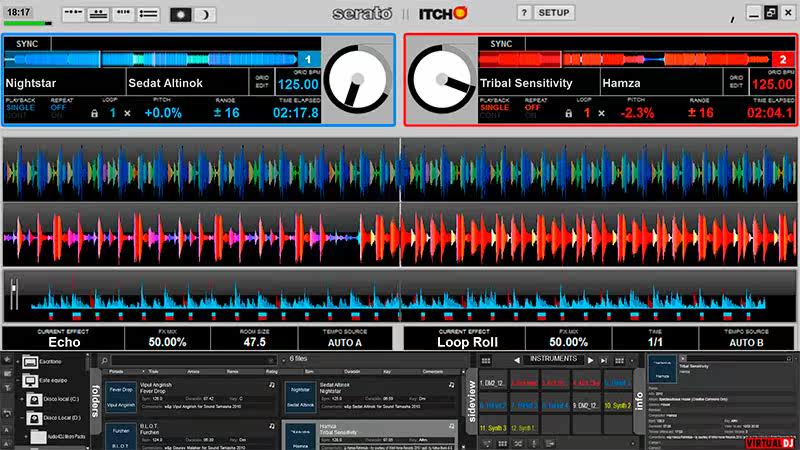This screenshot has width=800, height=450.
Task: Click deck 2 pitch range ±16 value
Action: [701, 113]
